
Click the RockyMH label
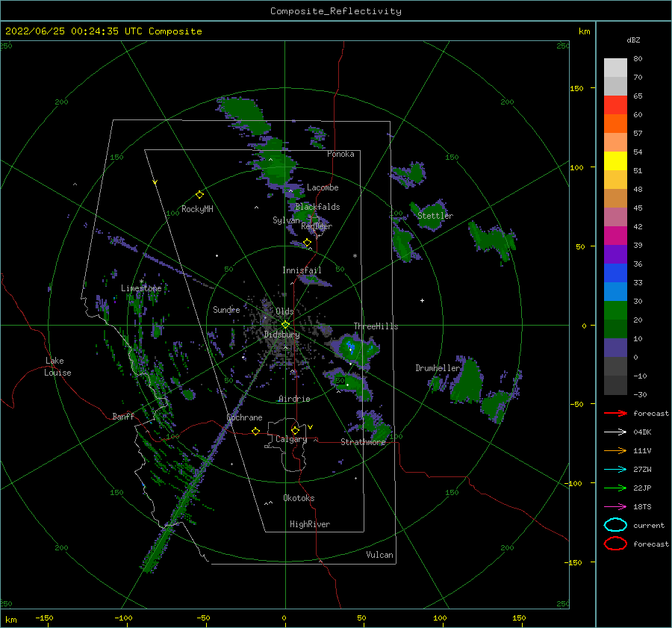click(x=197, y=209)
